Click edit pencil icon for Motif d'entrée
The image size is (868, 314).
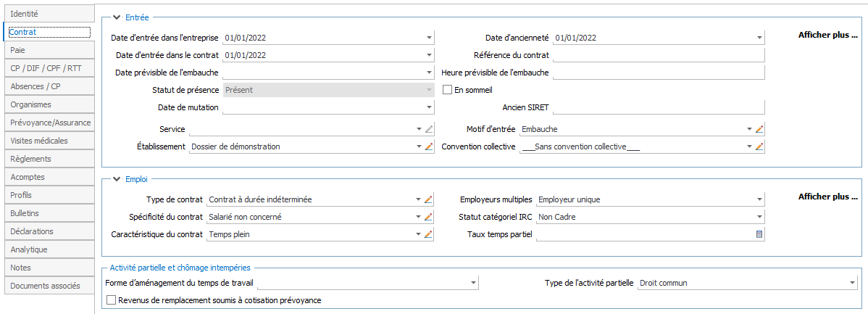click(759, 129)
